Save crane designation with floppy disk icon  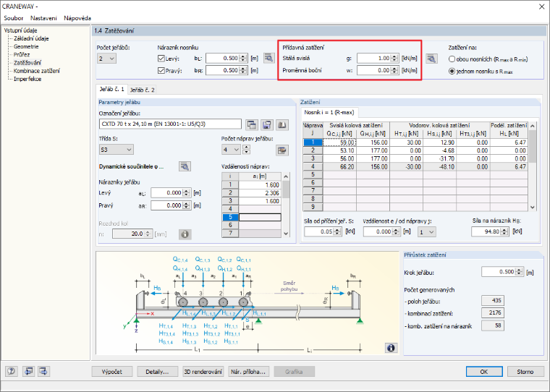(267, 125)
